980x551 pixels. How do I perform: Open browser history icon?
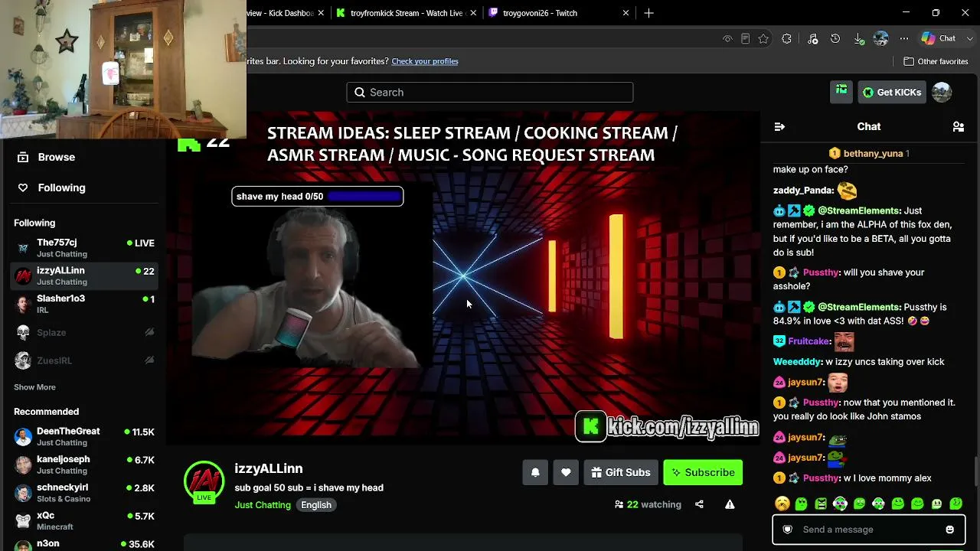(835, 39)
